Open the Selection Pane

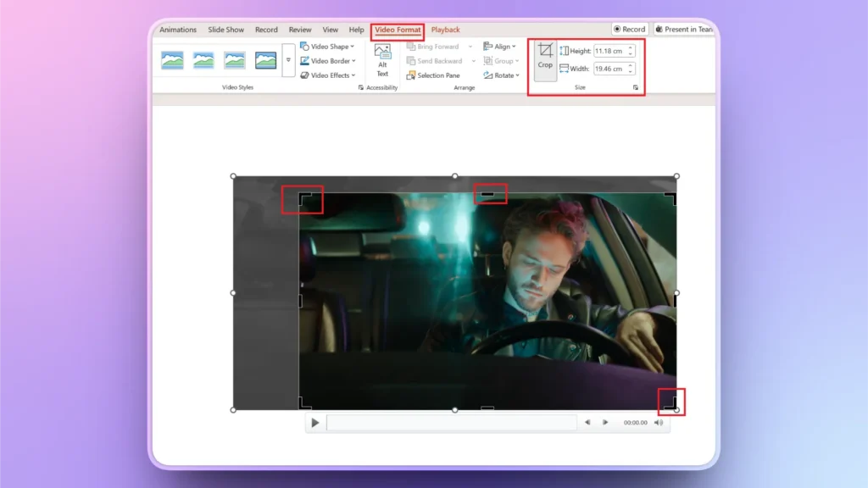(x=433, y=75)
